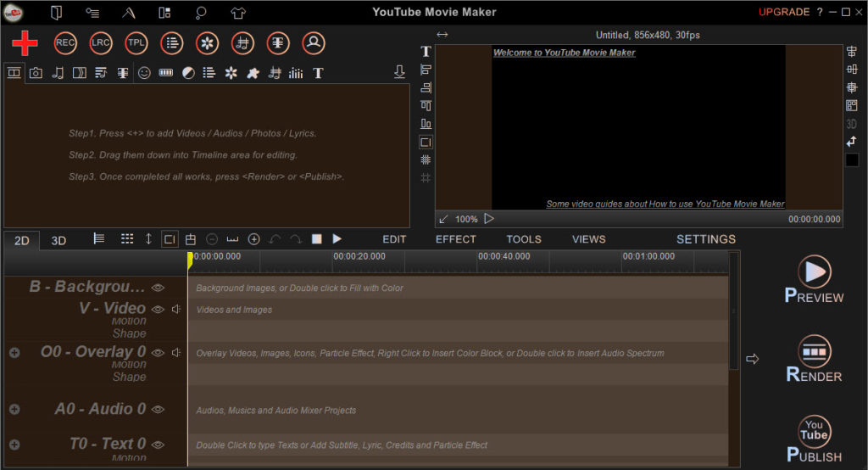Click the timeline stop square button
The image size is (868, 470).
pyautogui.click(x=317, y=239)
